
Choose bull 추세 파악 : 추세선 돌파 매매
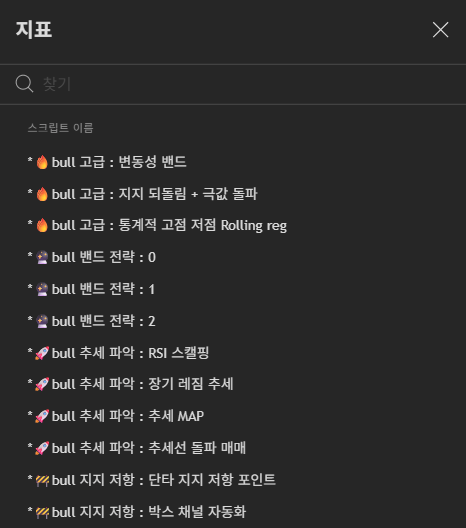pyautogui.click(x=233, y=448)
